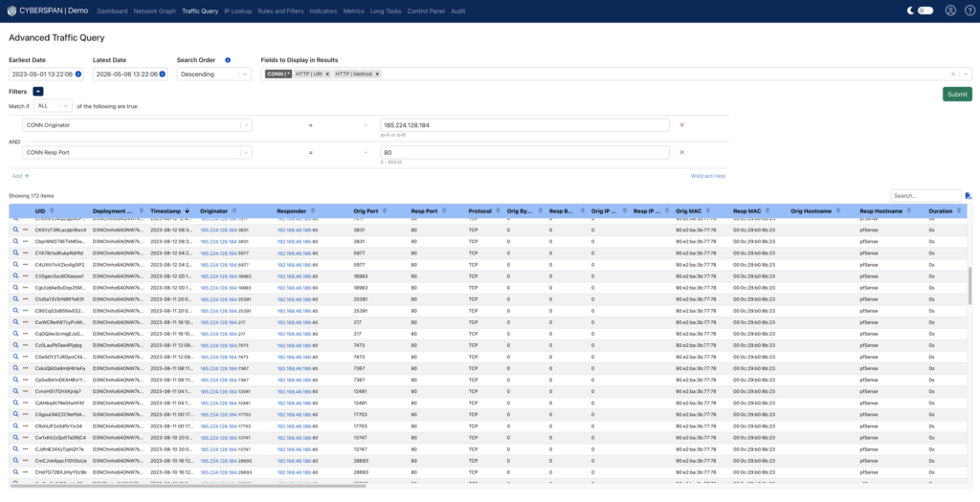Open the three-dot menu for row ClU6a13V0rN8RTe63f
The height and width of the screenshot is (502, 980).
(x=26, y=299)
